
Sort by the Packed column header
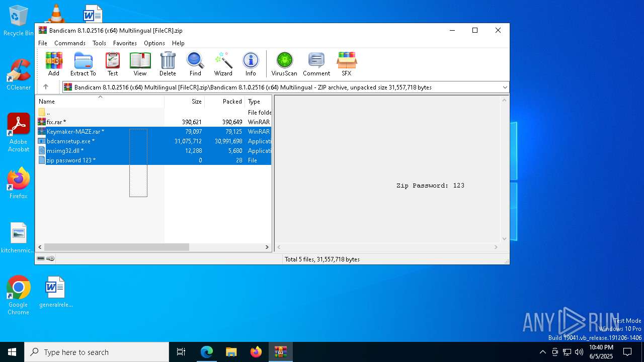pos(225,102)
